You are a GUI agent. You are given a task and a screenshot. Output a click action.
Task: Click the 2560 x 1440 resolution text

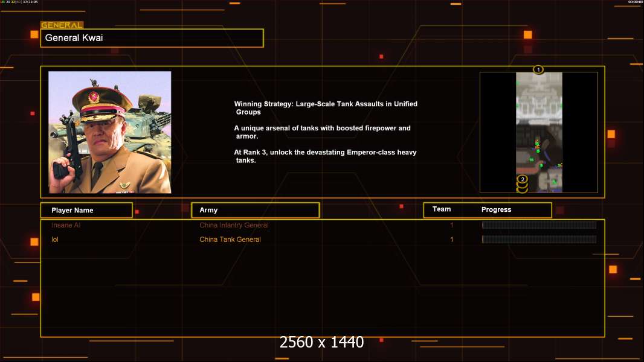[x=321, y=342]
